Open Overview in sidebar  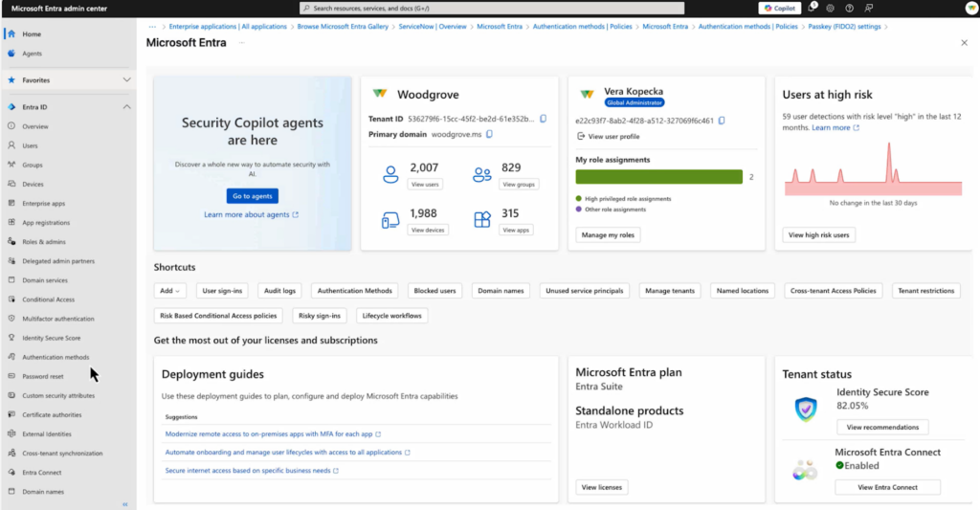[35, 126]
